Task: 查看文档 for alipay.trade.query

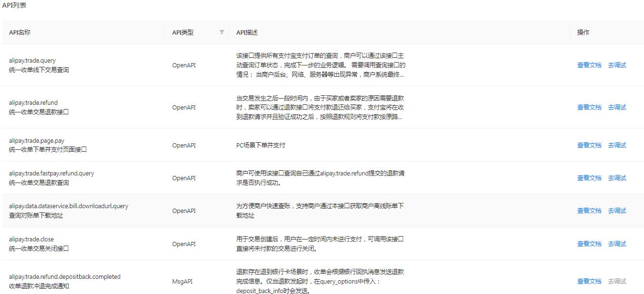Action: 589,65
